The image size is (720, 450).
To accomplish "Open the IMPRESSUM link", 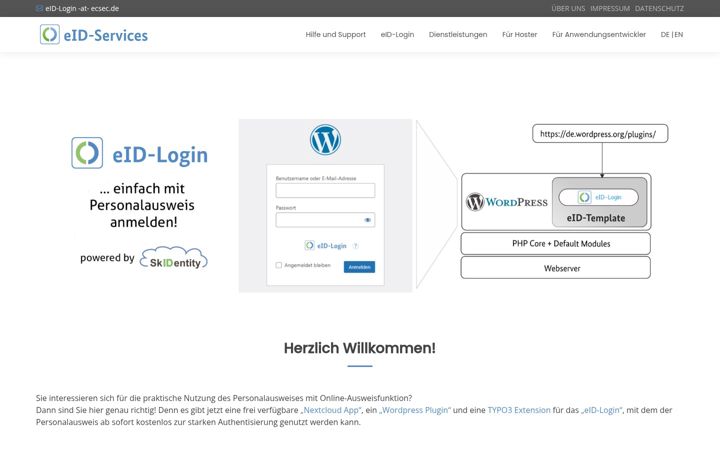I will 610,8.
